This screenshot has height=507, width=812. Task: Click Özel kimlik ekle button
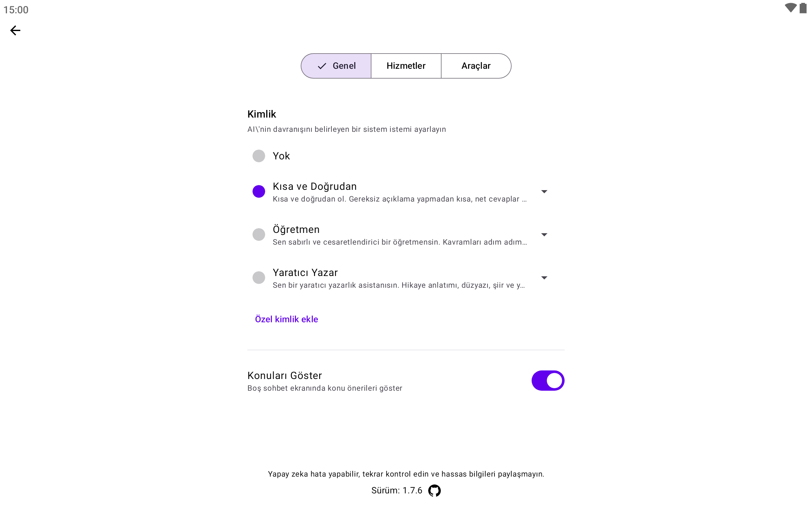[286, 319]
